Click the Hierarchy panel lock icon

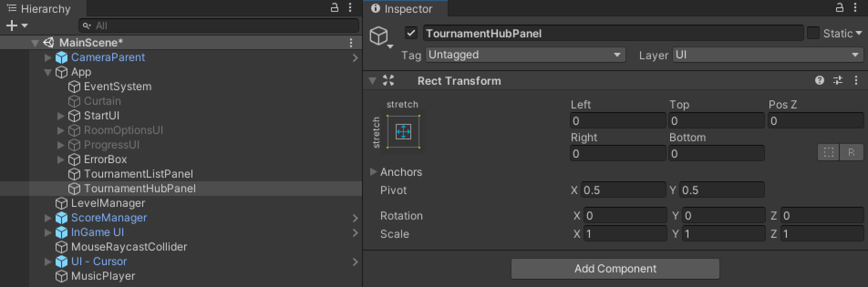click(335, 8)
